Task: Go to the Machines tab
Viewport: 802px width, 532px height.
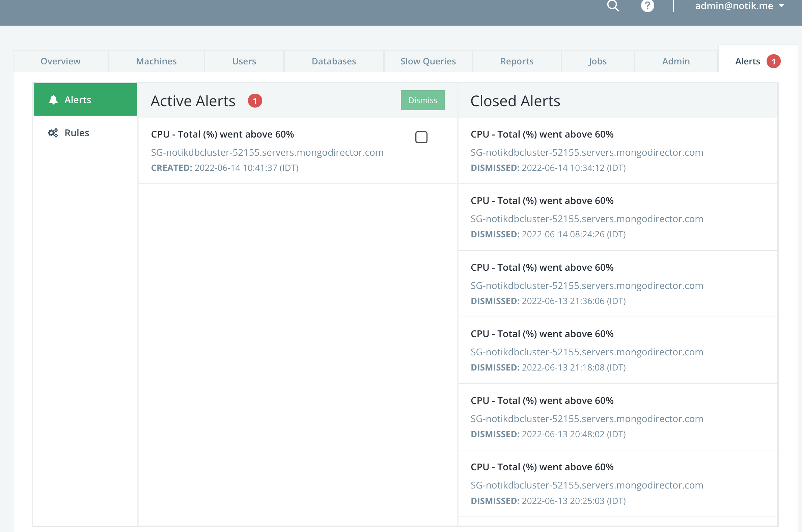Action: [x=156, y=61]
